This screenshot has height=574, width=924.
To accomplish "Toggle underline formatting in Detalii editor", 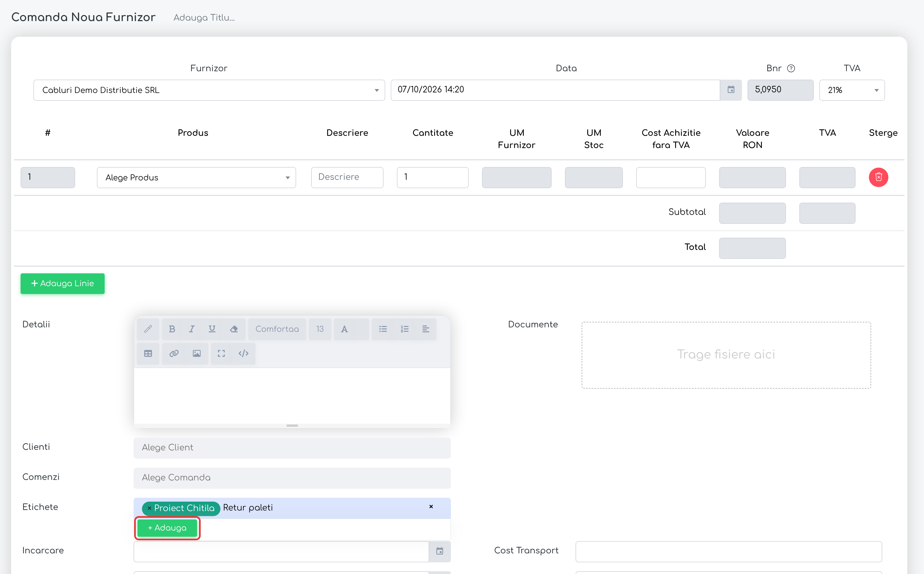I will (x=212, y=329).
